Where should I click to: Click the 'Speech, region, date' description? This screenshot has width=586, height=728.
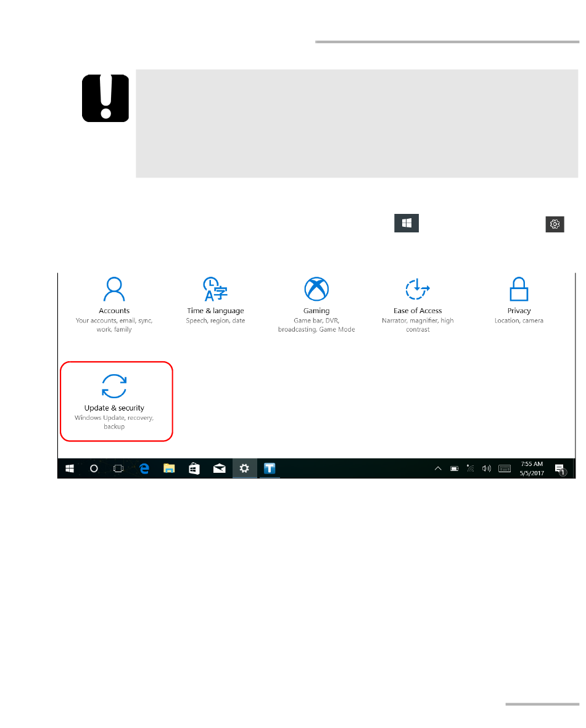(215, 321)
